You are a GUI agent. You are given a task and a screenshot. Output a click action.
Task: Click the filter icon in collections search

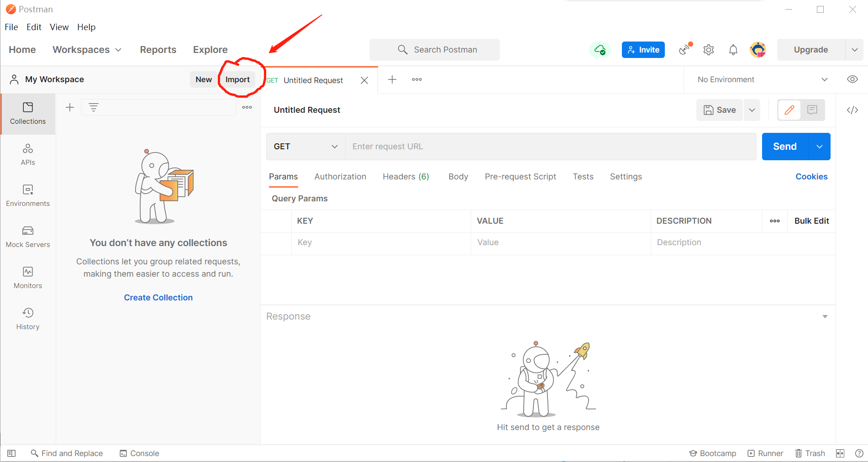pos(93,107)
